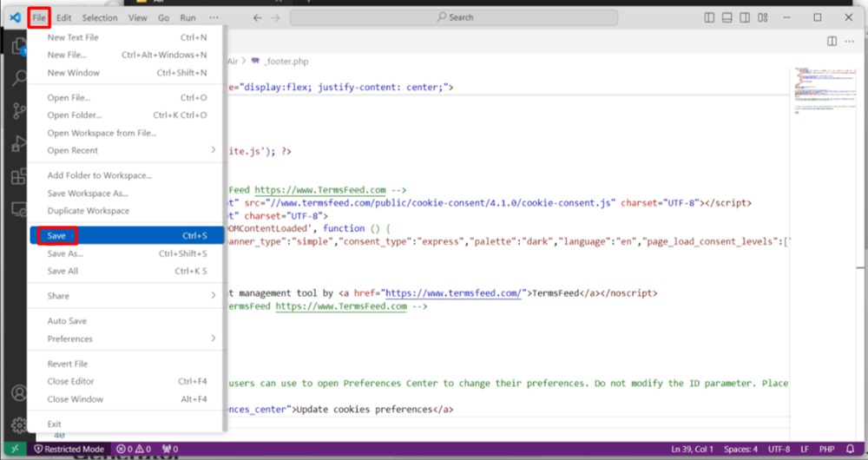
Task: Click the VS Code logo icon
Action: tap(15, 17)
